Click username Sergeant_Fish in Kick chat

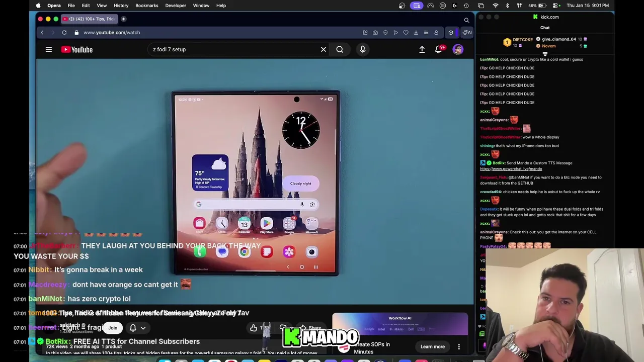click(494, 177)
